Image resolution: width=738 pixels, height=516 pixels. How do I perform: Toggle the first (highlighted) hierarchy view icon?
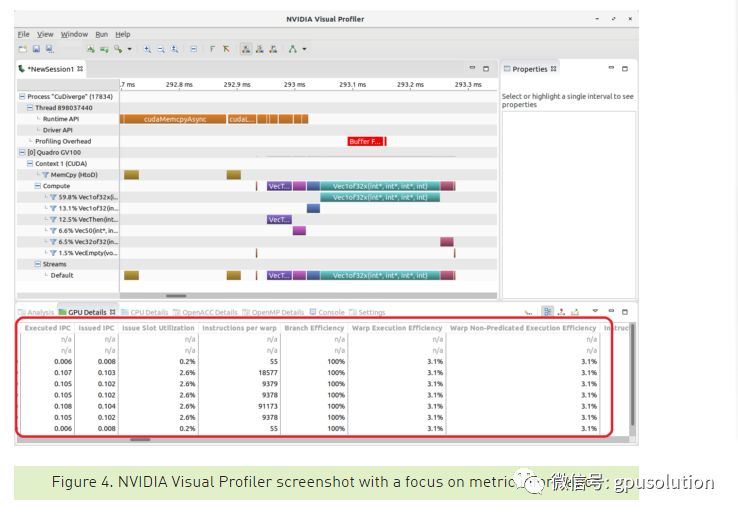click(x=246, y=49)
